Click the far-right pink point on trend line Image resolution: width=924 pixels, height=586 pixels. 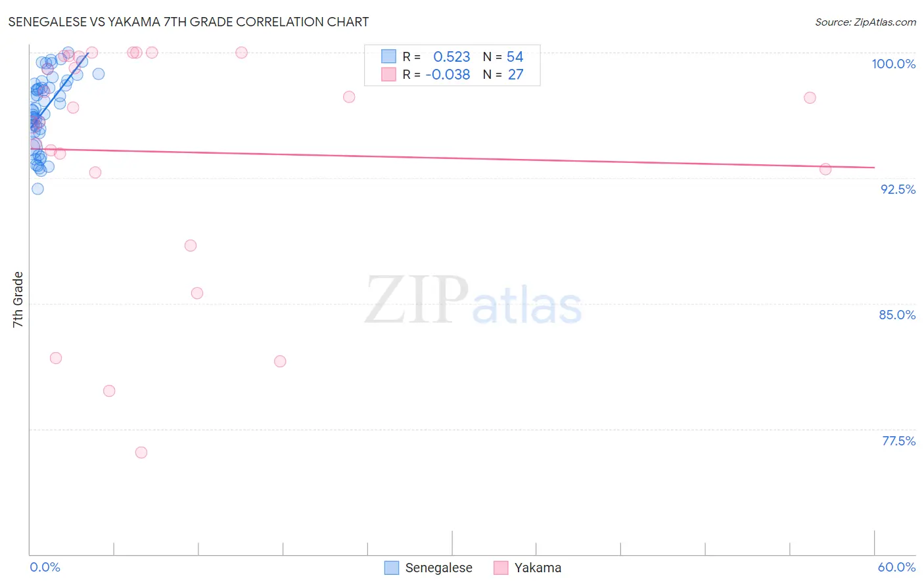point(825,169)
